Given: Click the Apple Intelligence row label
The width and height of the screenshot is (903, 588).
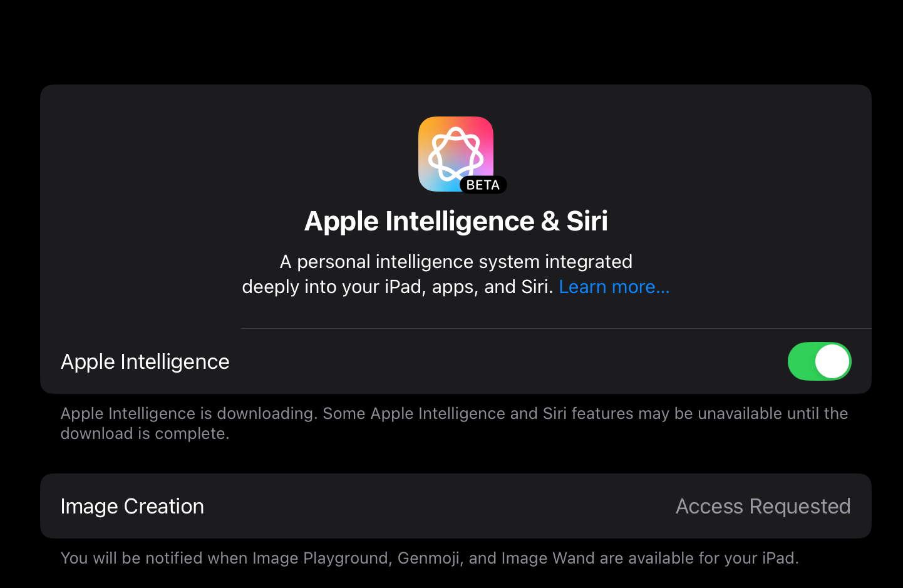Looking at the screenshot, I should point(145,362).
